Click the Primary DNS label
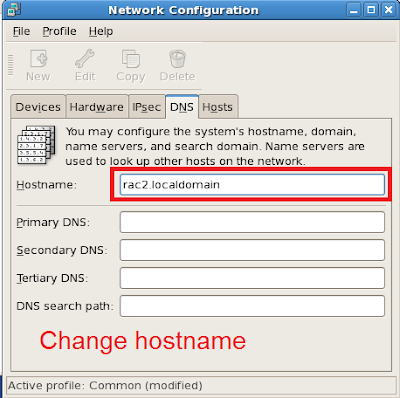 tap(53, 222)
